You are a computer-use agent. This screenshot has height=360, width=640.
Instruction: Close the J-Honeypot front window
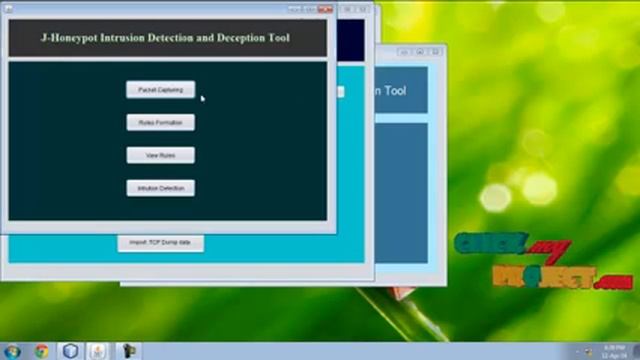(x=325, y=9)
